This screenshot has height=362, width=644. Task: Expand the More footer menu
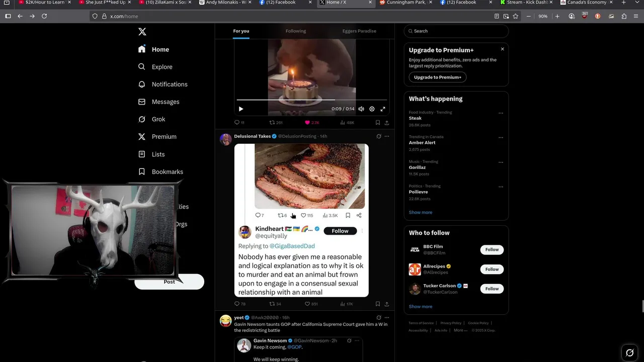(x=460, y=330)
